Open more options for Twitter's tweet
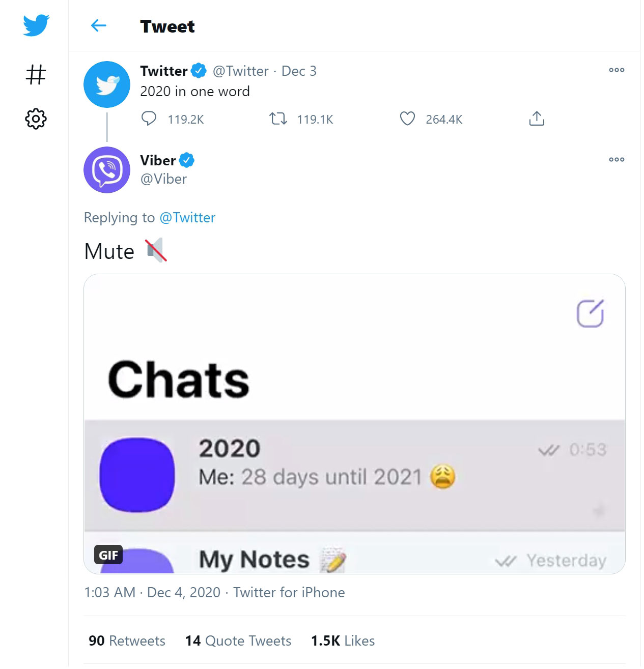 [616, 70]
